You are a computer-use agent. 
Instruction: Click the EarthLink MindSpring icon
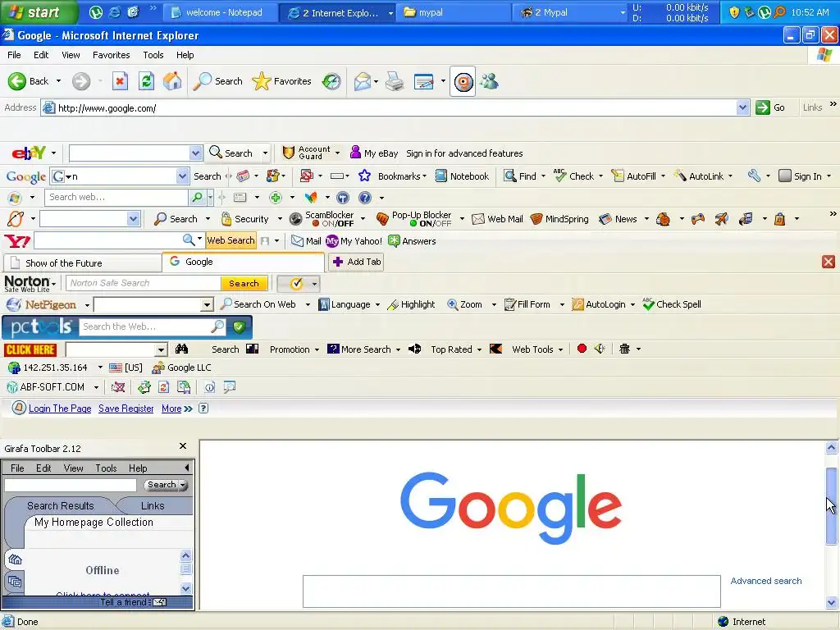point(536,219)
